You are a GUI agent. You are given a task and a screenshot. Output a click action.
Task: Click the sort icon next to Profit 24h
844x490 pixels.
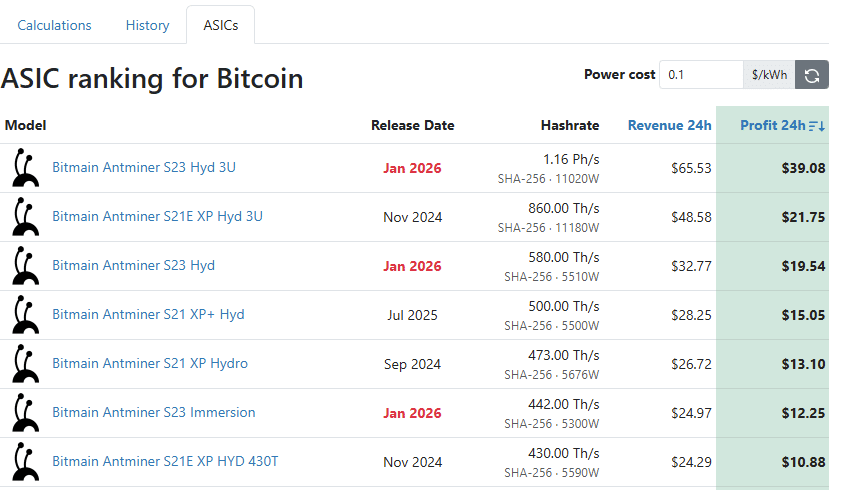(817, 126)
